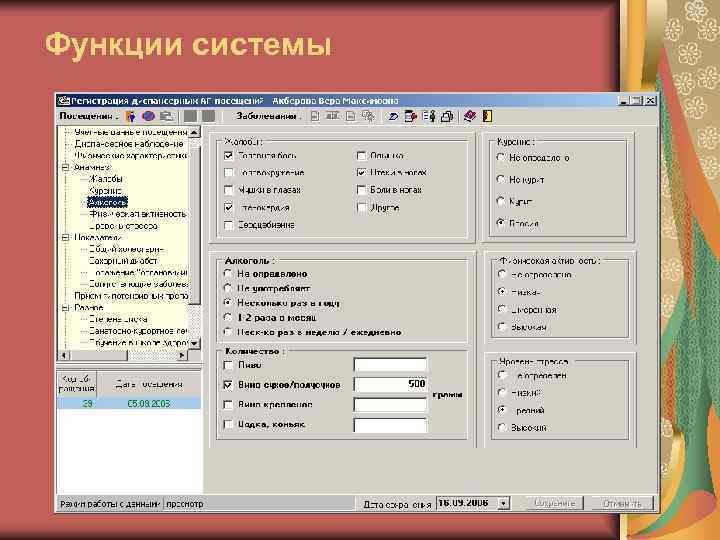Select Степень риска in the tree

point(118,319)
